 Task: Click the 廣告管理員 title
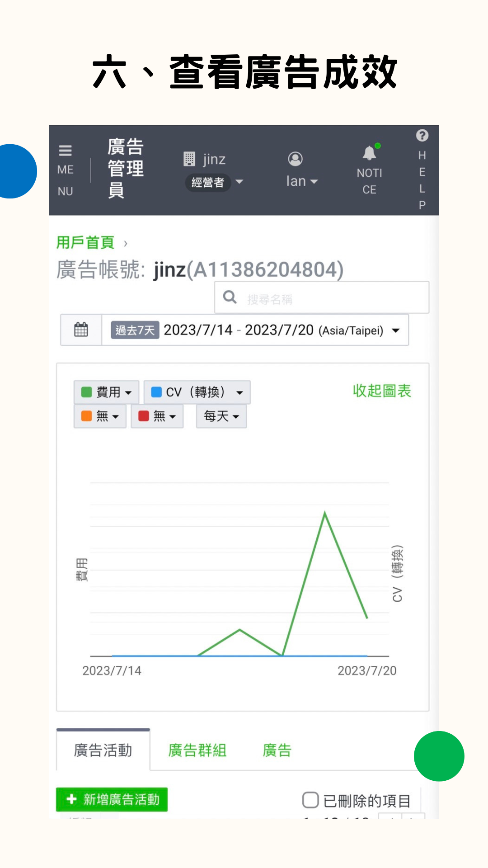pyautogui.click(x=126, y=168)
